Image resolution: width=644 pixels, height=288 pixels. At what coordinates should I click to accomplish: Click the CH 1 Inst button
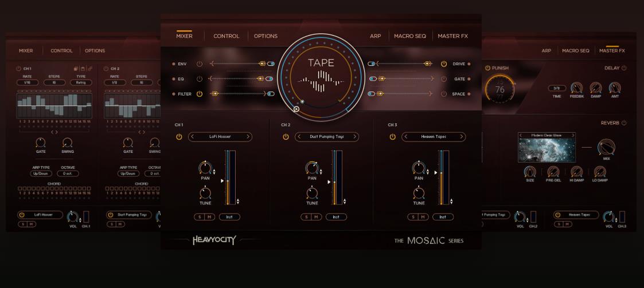tap(229, 217)
